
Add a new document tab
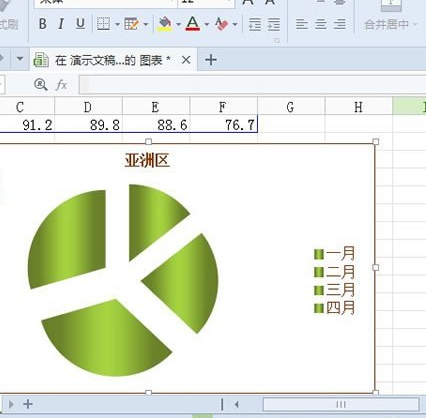coord(211,60)
